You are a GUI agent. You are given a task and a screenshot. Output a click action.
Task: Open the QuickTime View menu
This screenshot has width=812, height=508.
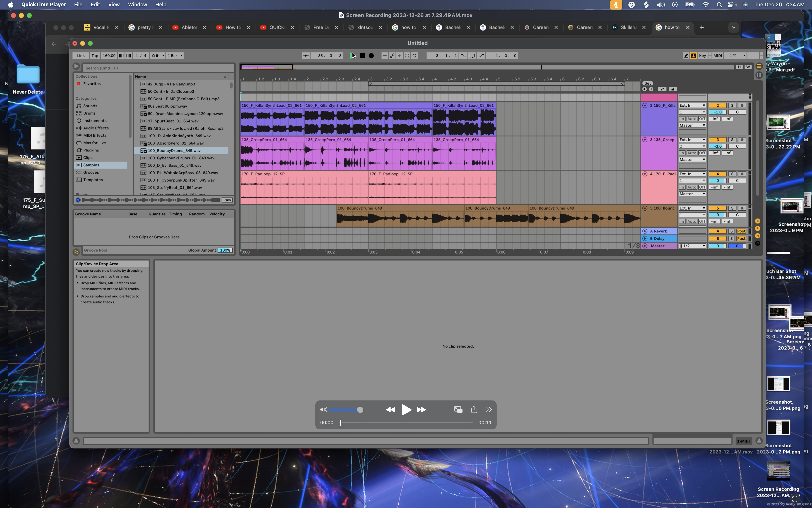coord(114,5)
